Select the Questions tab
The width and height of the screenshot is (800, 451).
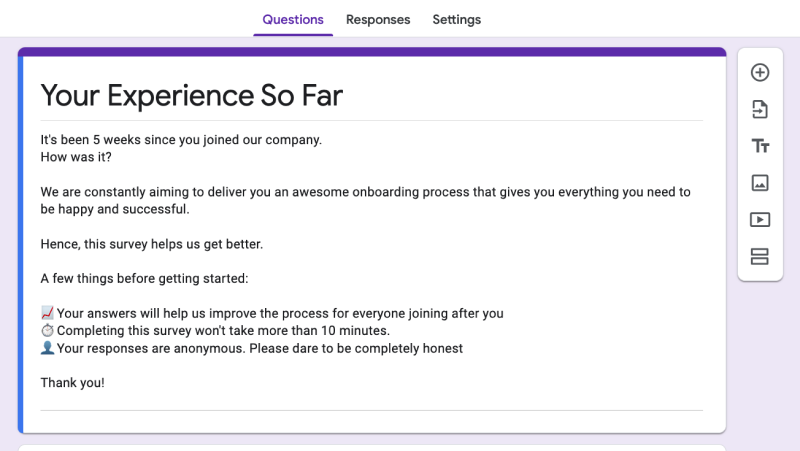(293, 20)
